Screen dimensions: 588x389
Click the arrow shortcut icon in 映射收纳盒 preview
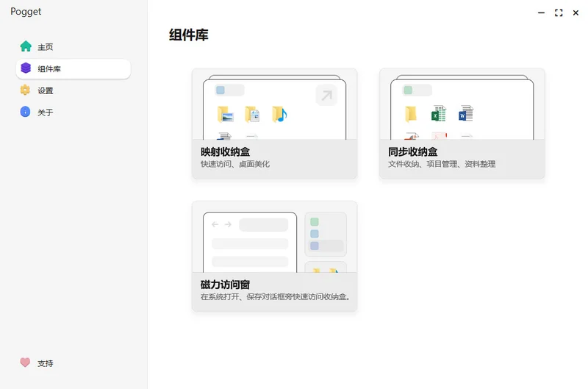pos(326,95)
